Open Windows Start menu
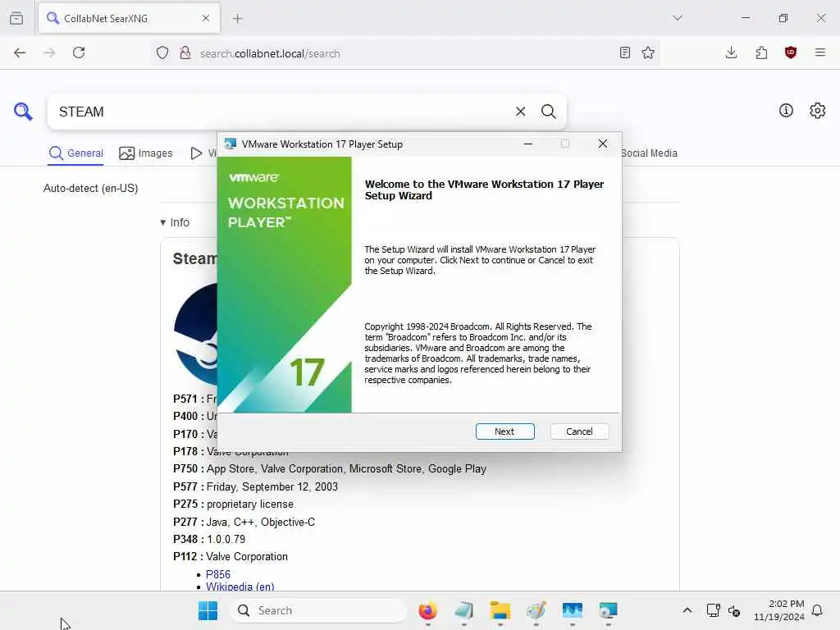 [x=208, y=610]
